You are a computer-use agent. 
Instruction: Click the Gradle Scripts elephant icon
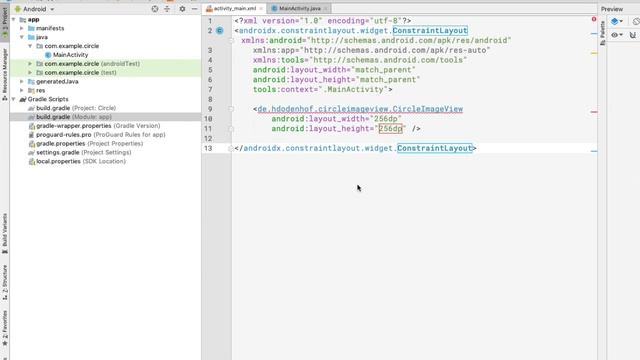click(23, 99)
